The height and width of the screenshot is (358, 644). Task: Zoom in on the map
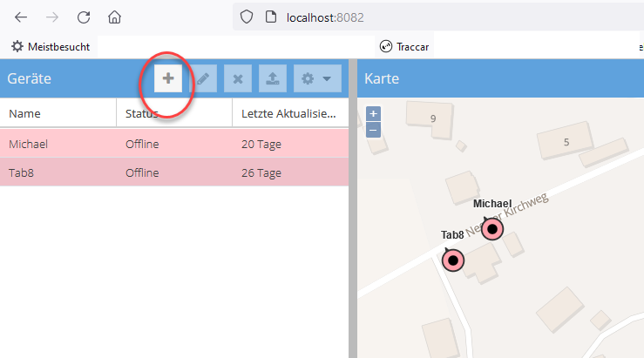click(373, 113)
